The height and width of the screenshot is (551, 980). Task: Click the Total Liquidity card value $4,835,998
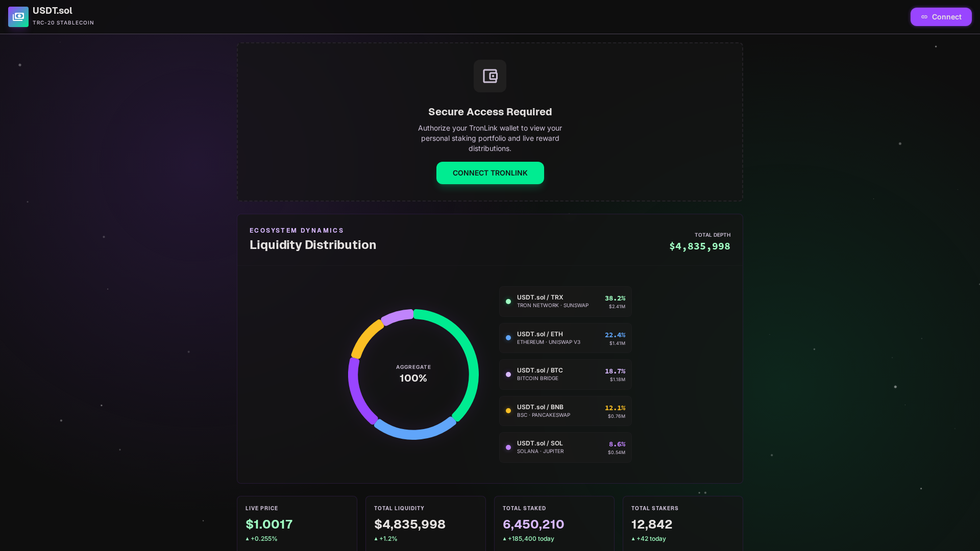(410, 524)
